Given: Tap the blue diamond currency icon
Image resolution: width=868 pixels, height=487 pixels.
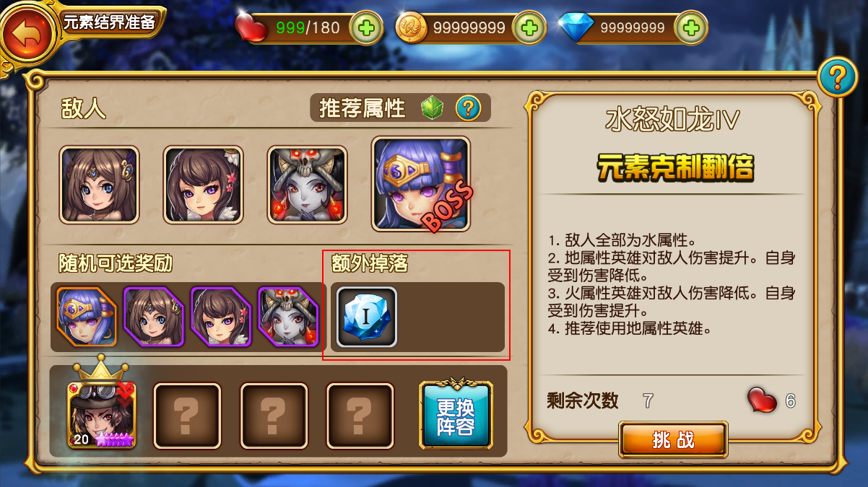Looking at the screenshot, I should (576, 28).
